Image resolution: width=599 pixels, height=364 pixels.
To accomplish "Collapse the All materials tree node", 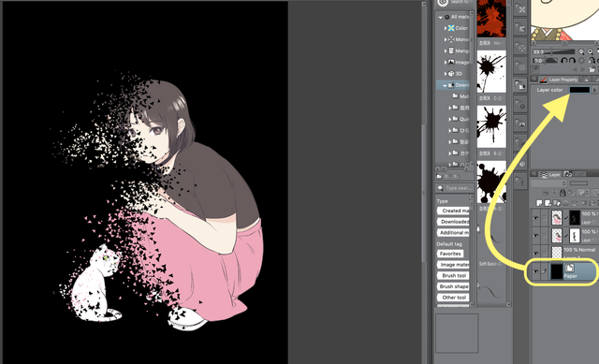I will click(x=441, y=17).
